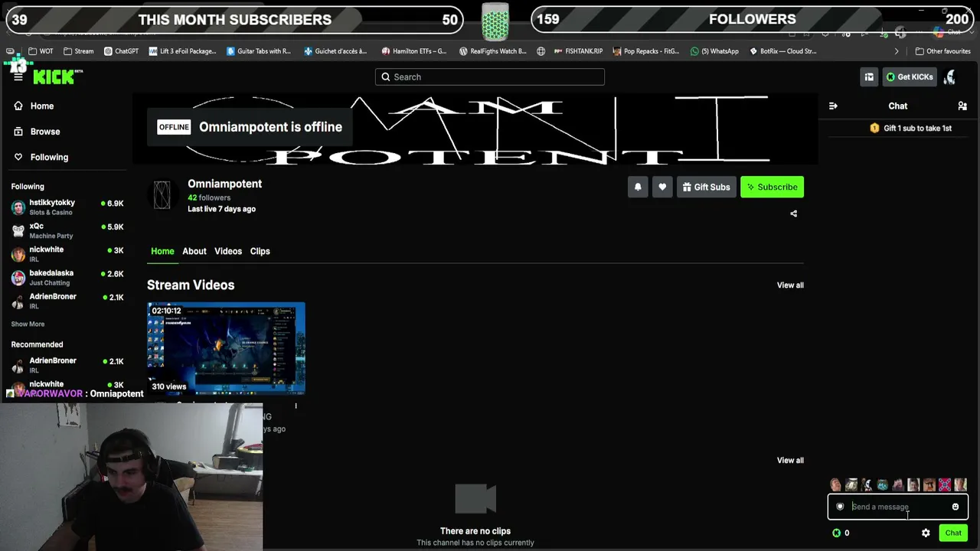Open the BotRix Cloud Stream bookmark
This screenshot has width=980, height=551.
coord(783,51)
